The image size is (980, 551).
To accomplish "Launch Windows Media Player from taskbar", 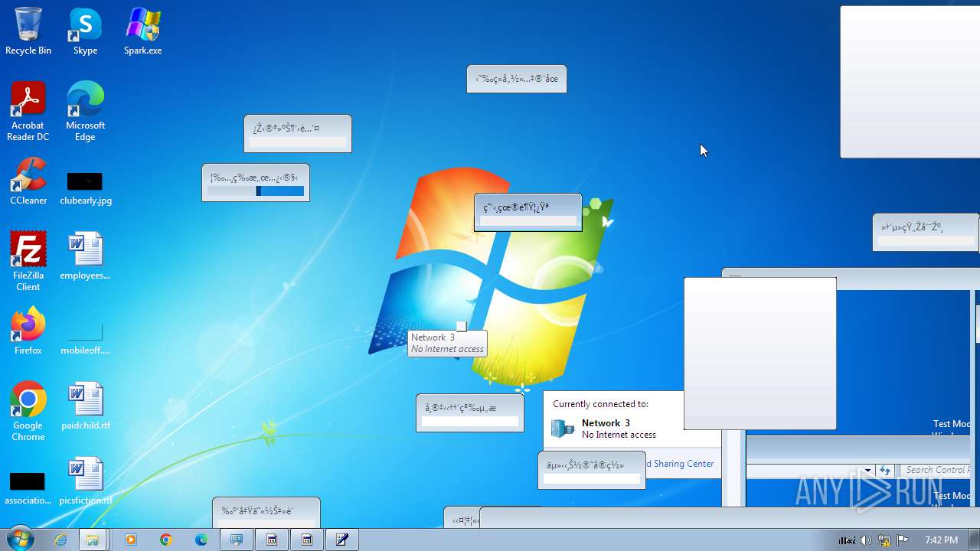I will [x=130, y=540].
